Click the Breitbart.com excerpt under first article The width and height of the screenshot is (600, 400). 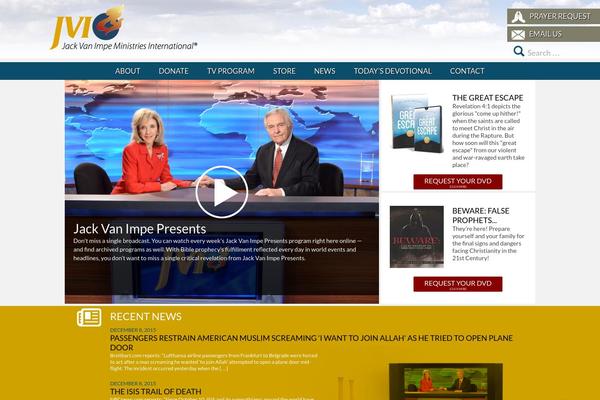click(214, 362)
